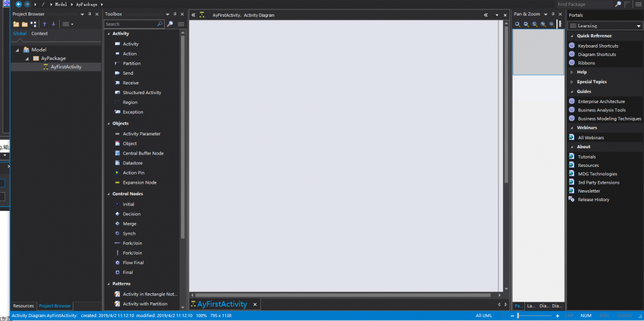
Task: Collapse the Control Nodes toolbox section
Action: 108,193
